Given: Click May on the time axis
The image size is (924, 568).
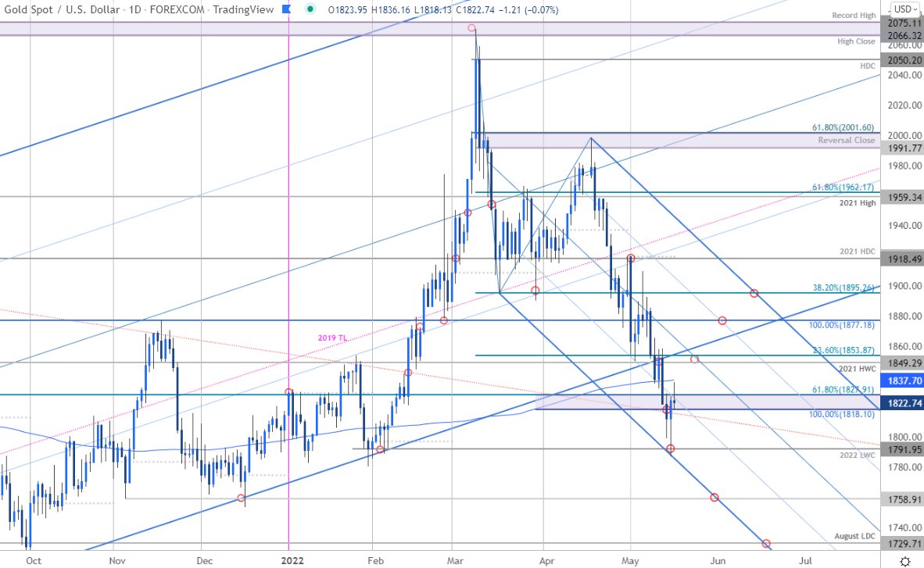Looking at the screenshot, I should tap(630, 561).
